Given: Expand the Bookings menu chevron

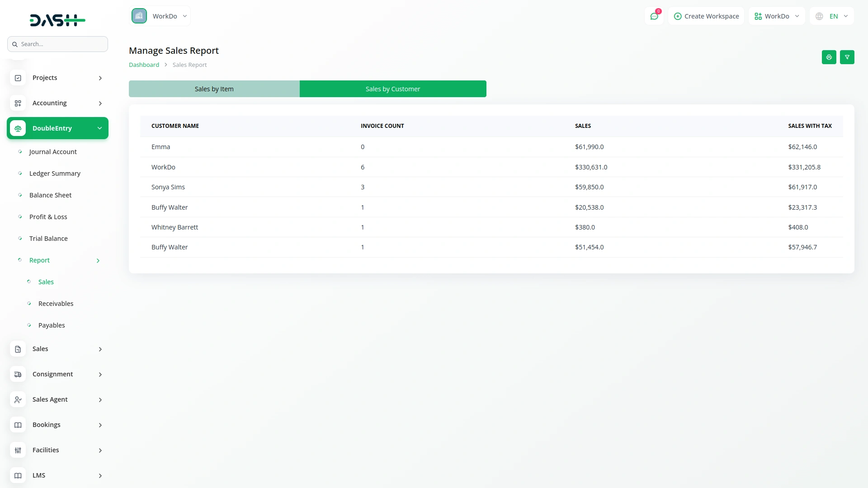Looking at the screenshot, I should (100, 425).
